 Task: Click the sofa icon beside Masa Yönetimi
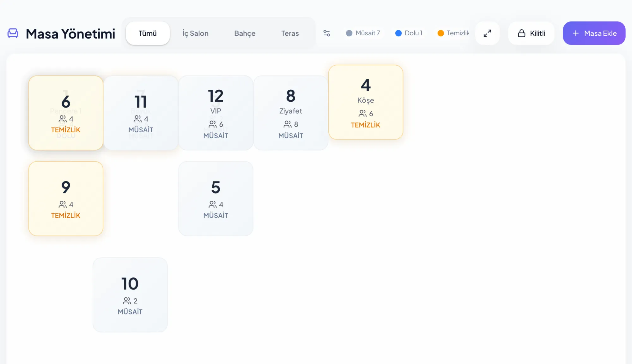click(13, 33)
